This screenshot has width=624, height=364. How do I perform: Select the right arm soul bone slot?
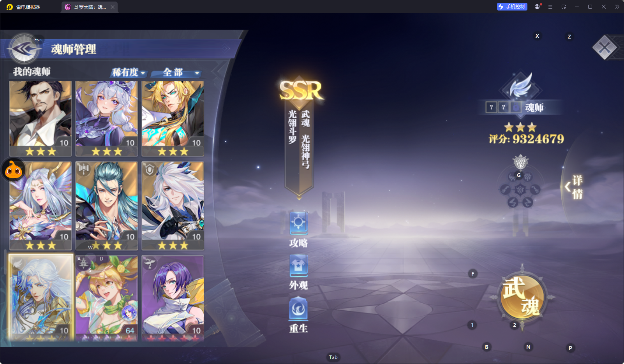(x=535, y=190)
